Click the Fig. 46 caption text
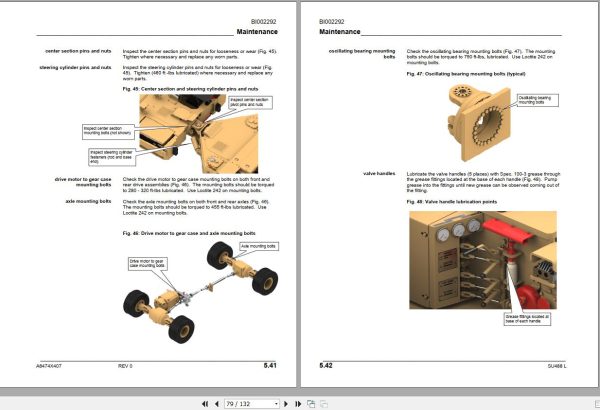 click(189, 233)
